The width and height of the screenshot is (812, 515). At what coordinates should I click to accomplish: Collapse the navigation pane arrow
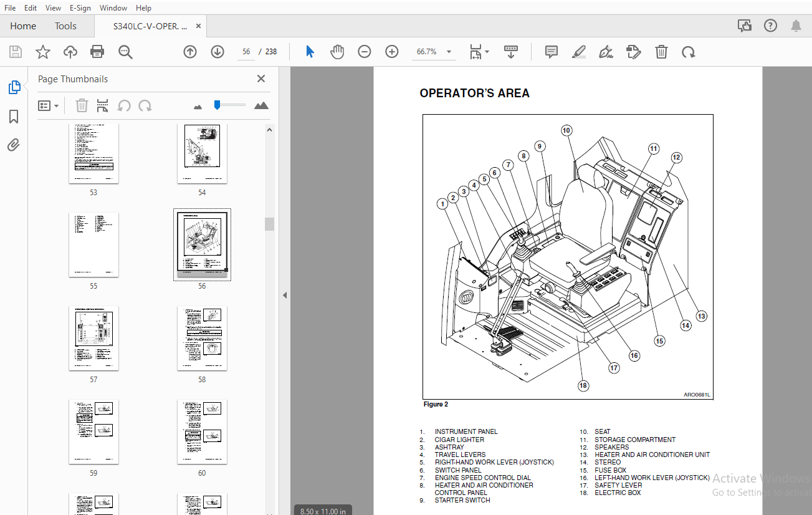coord(285,295)
